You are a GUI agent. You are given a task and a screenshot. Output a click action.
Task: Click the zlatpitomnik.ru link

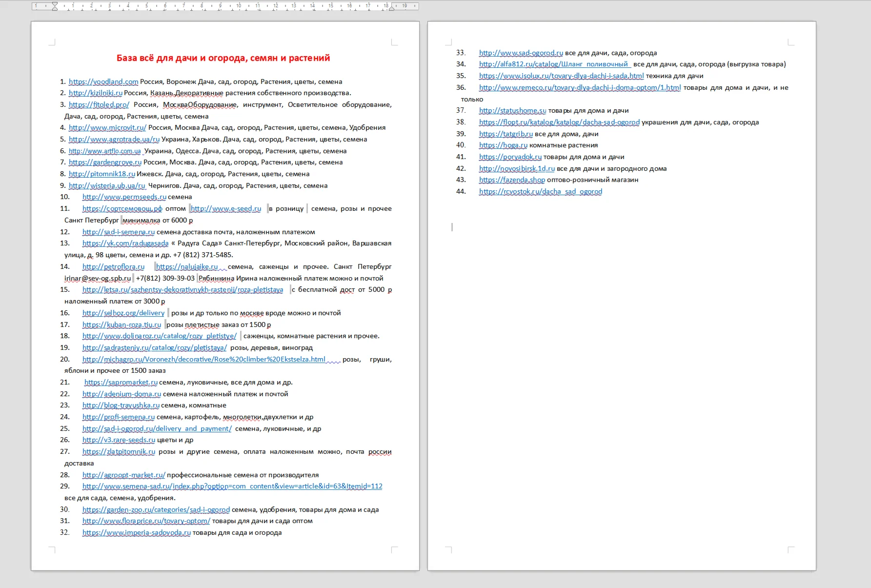pos(119,451)
